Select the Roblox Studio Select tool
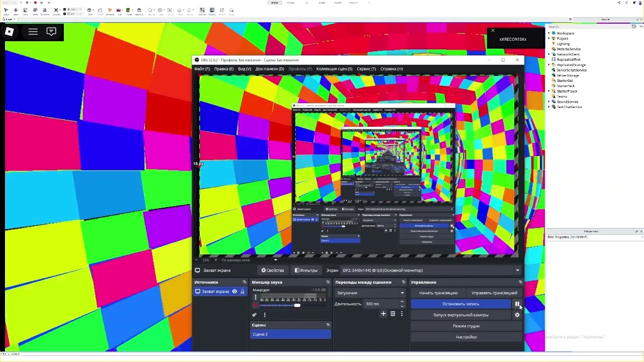 (x=6, y=11)
